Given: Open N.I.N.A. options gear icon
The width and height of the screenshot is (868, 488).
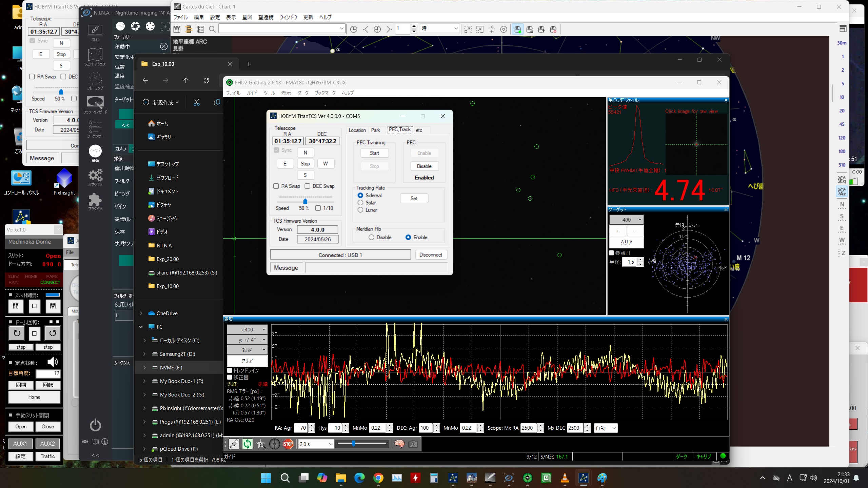Looking at the screenshot, I should coord(95,177).
